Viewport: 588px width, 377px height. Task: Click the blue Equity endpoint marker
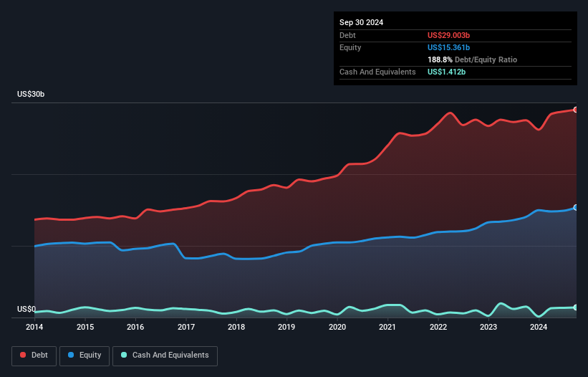(576, 207)
